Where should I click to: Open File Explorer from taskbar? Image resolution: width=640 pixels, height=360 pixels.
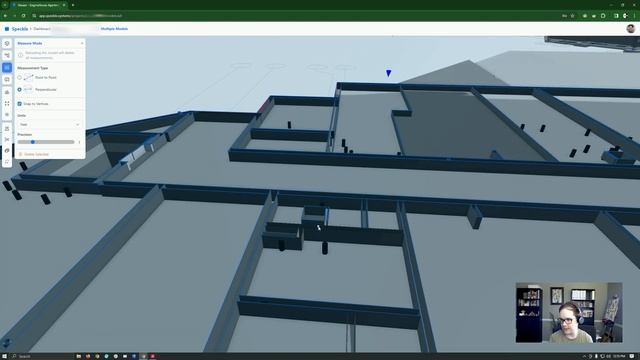click(x=79, y=356)
